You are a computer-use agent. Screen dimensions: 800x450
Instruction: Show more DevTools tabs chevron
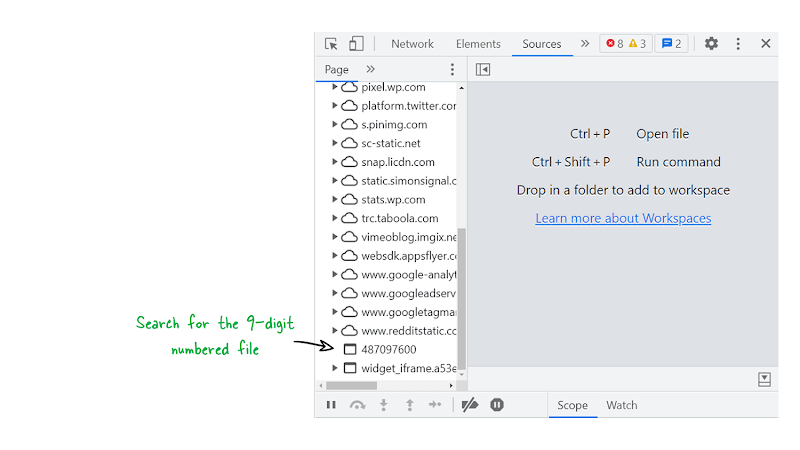585,44
